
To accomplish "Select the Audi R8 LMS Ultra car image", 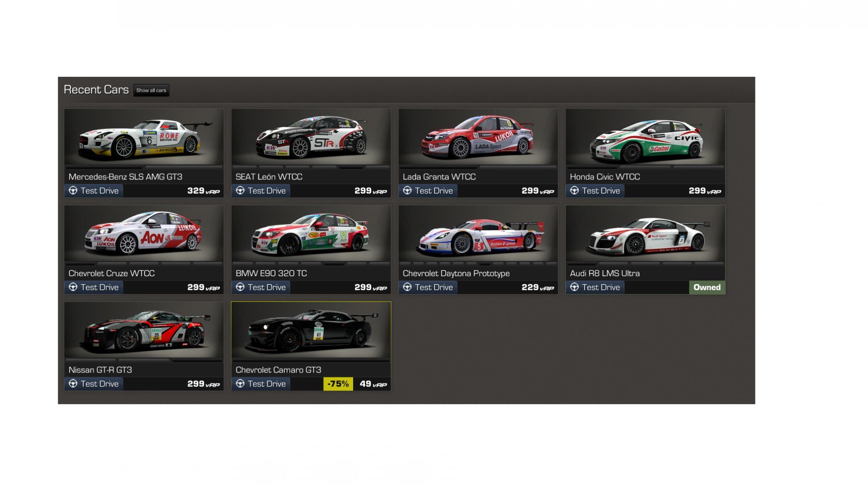I will tap(645, 234).
